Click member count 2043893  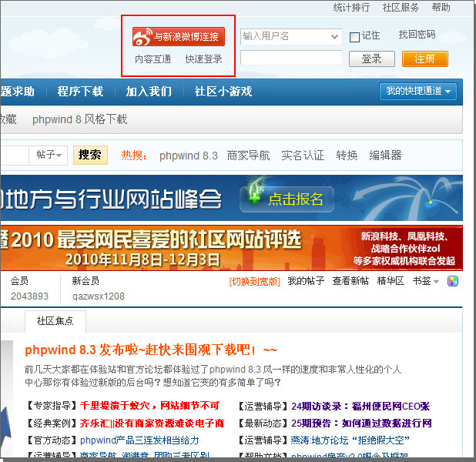click(x=29, y=296)
